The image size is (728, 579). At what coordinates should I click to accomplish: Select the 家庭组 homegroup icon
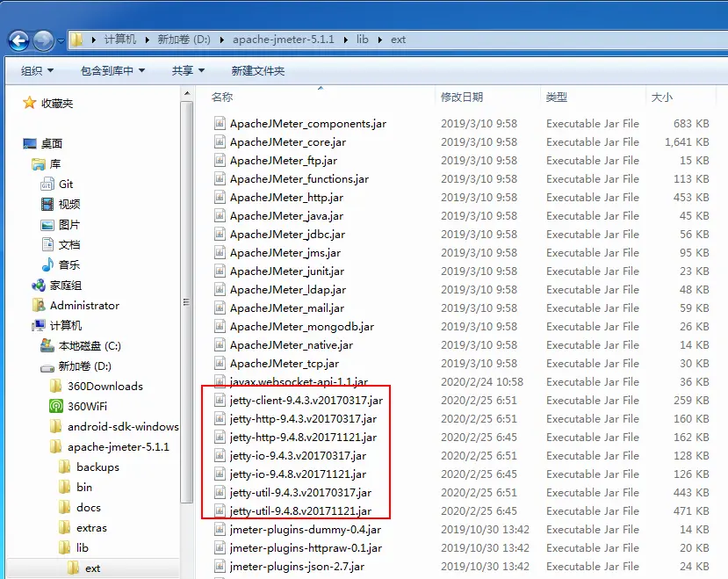pos(39,286)
